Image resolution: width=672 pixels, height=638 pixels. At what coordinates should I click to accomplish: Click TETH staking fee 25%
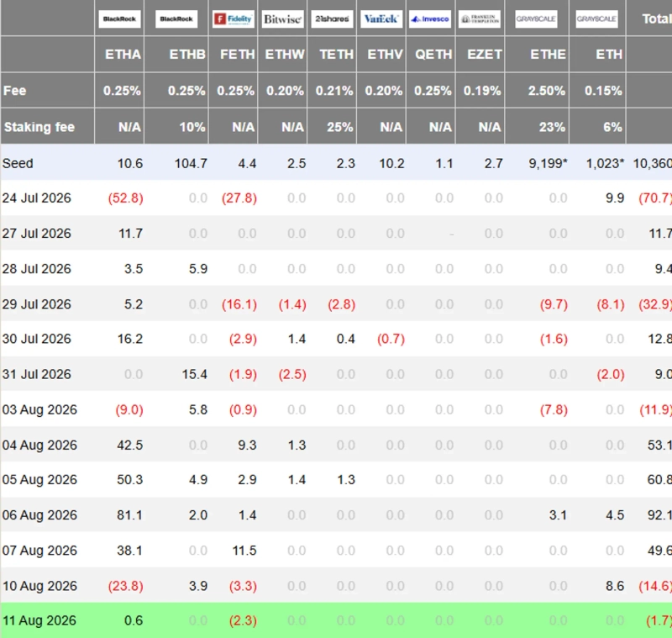(x=340, y=127)
